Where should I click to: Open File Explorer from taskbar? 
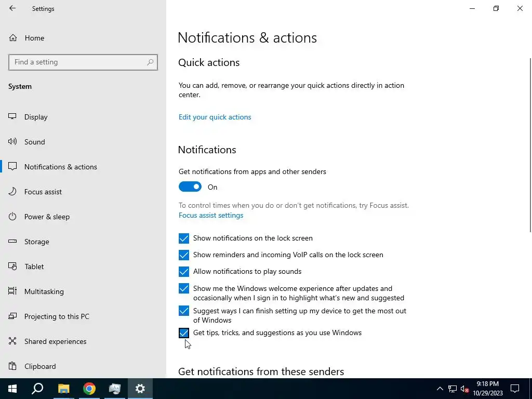(63, 389)
